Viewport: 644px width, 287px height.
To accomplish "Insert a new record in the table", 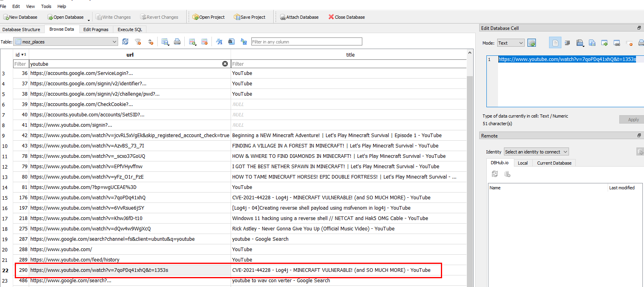I will (192, 41).
